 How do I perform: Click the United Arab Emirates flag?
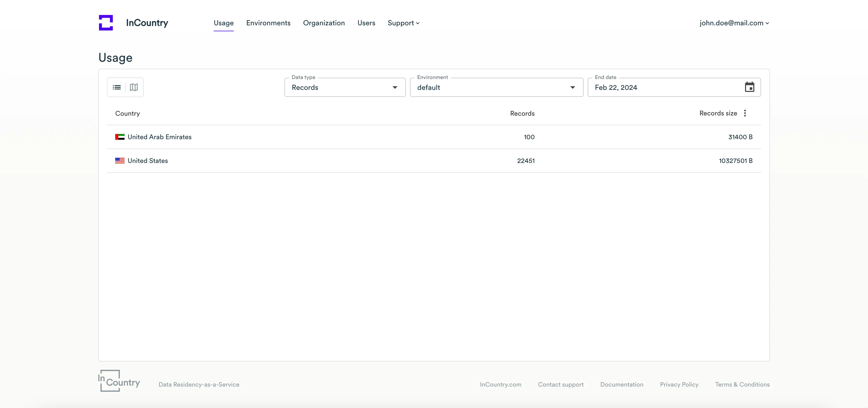[120, 137]
